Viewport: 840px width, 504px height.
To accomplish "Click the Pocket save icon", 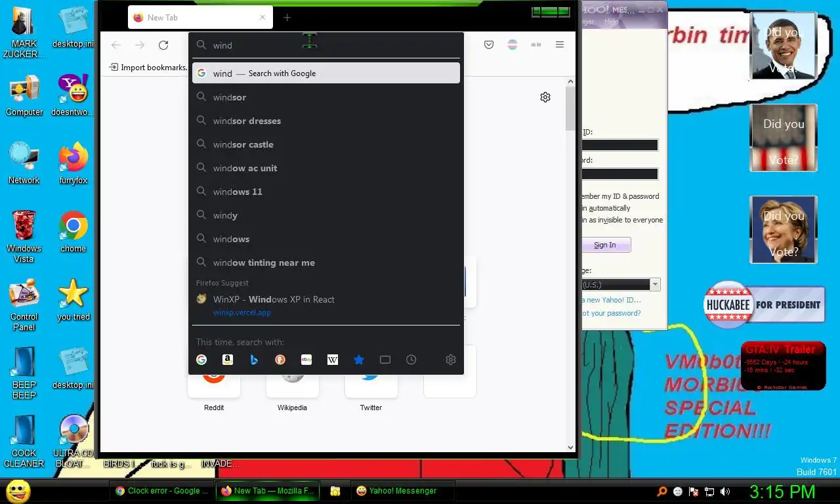I will (489, 45).
